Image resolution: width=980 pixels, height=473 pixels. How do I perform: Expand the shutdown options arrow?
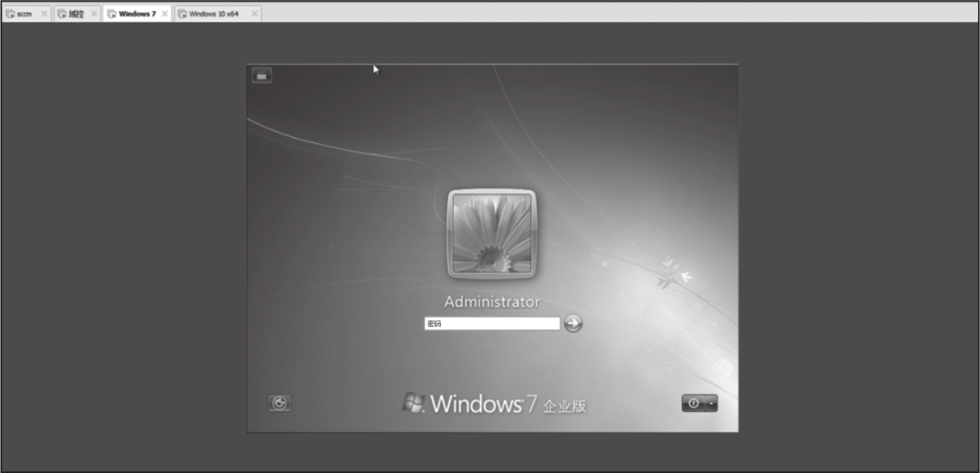[712, 404]
